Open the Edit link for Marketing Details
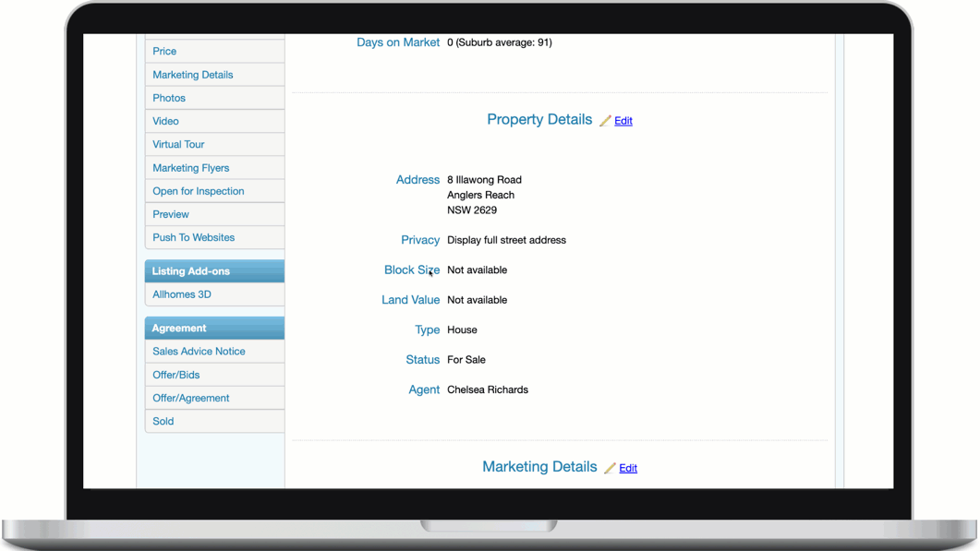 pos(628,468)
